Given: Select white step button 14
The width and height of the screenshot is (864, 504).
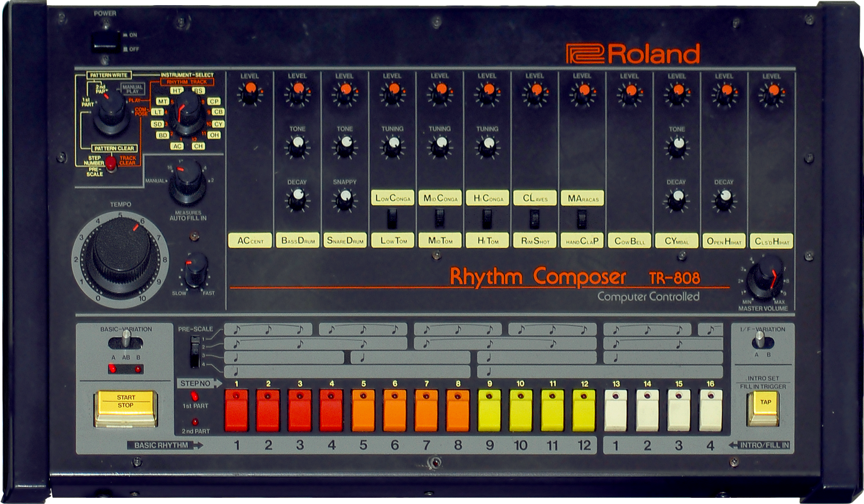Looking at the screenshot, I should pyautogui.click(x=647, y=411).
